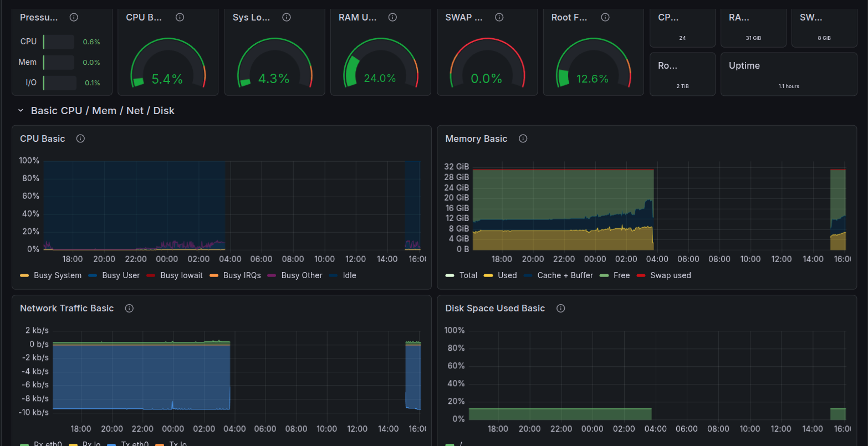Click the info icon next to Sys Load title
This screenshot has width=868, height=446.
pyautogui.click(x=287, y=17)
